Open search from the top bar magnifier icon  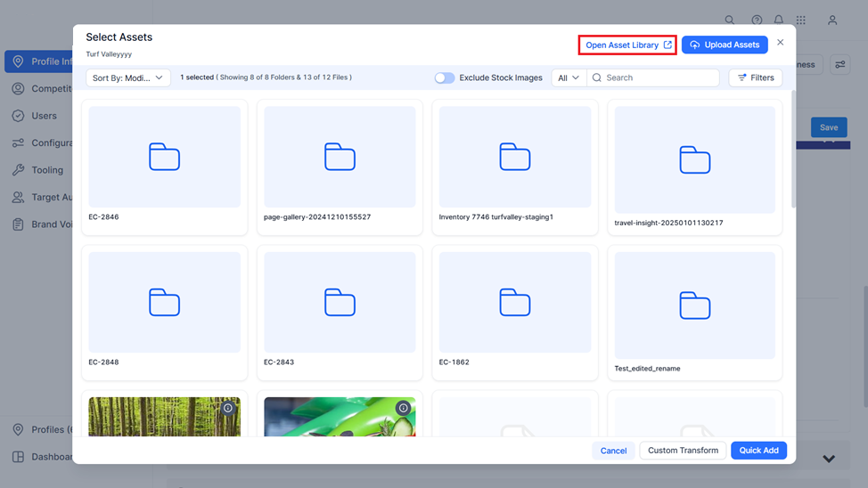click(730, 20)
